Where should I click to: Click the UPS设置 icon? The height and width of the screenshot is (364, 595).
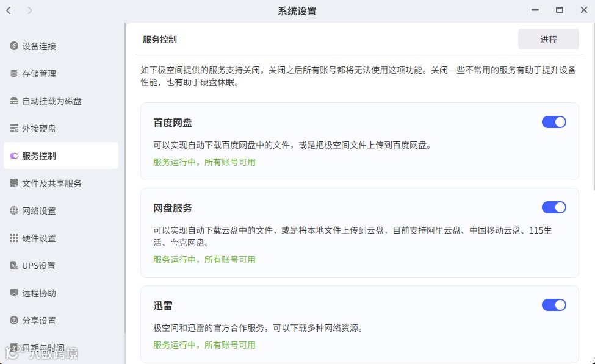[x=14, y=265]
